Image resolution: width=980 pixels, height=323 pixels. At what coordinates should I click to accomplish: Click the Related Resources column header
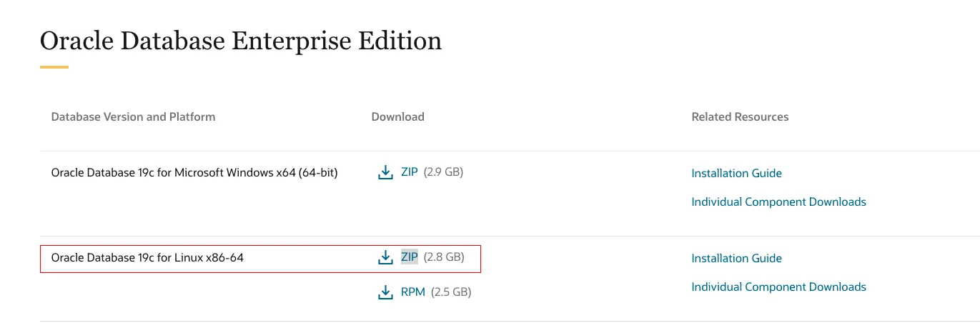click(x=740, y=116)
